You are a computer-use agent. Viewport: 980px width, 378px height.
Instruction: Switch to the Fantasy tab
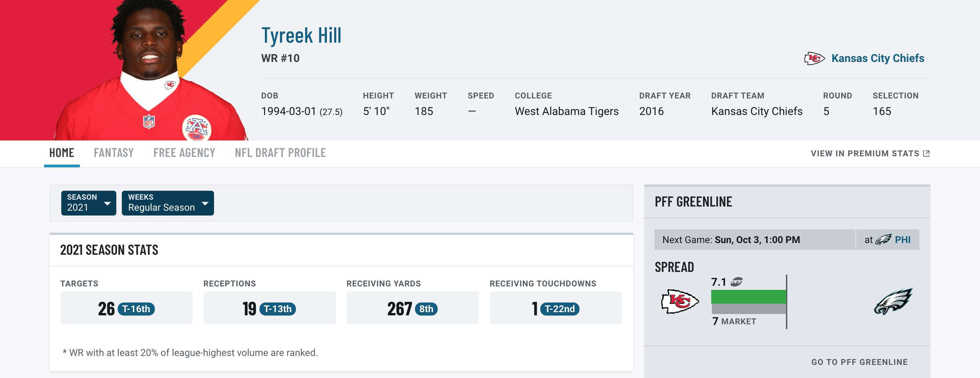click(x=114, y=153)
